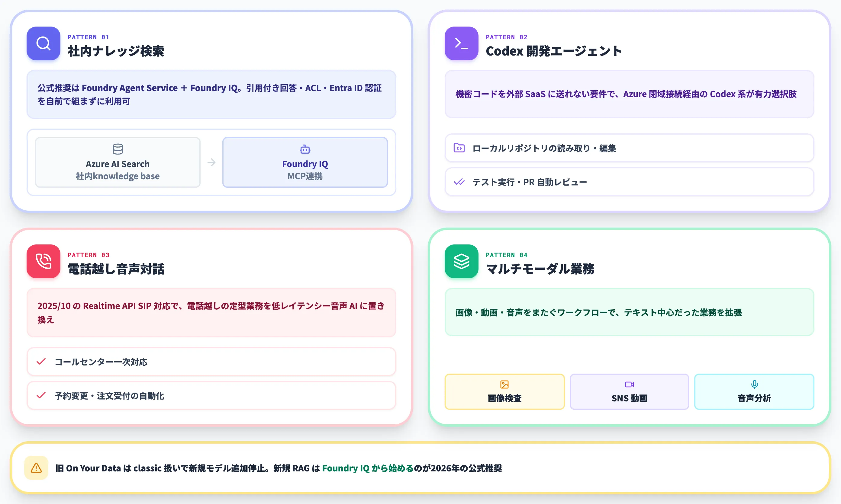841x504 pixels.
Task: Click the pink Realtime API SIP description box
Action: [211, 312]
